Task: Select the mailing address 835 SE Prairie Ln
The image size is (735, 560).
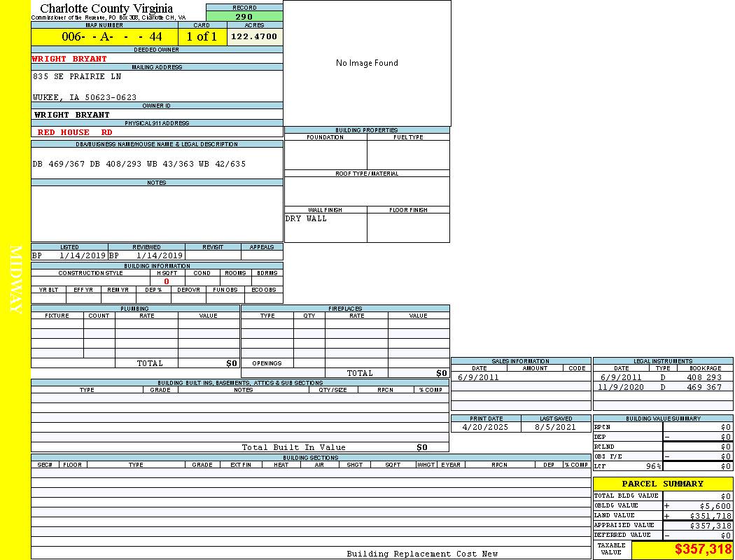Action: (77, 76)
